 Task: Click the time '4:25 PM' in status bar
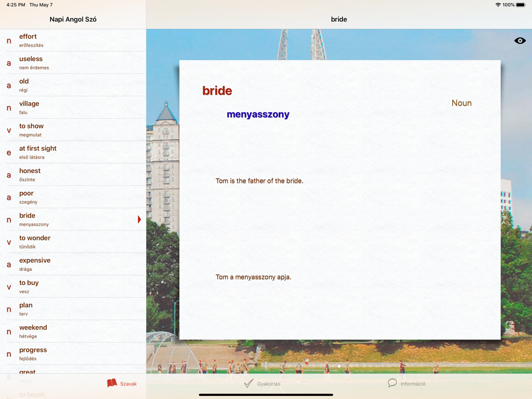[x=15, y=5]
